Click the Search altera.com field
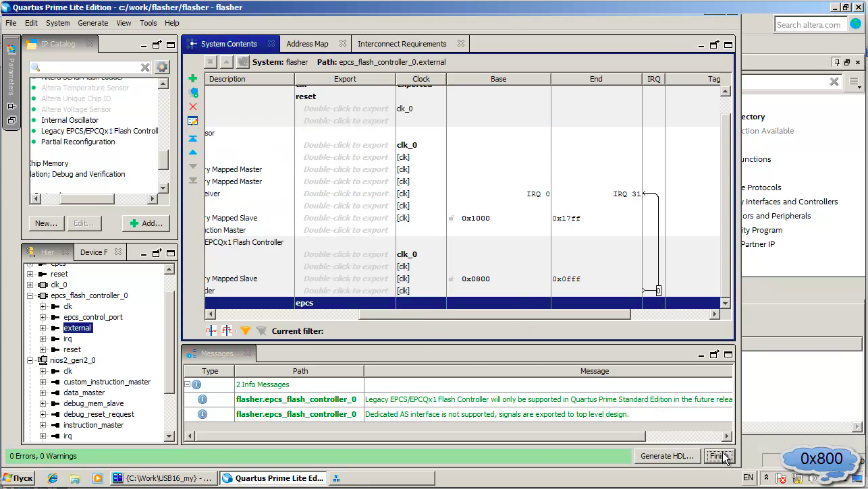868x489 pixels. 811,25
